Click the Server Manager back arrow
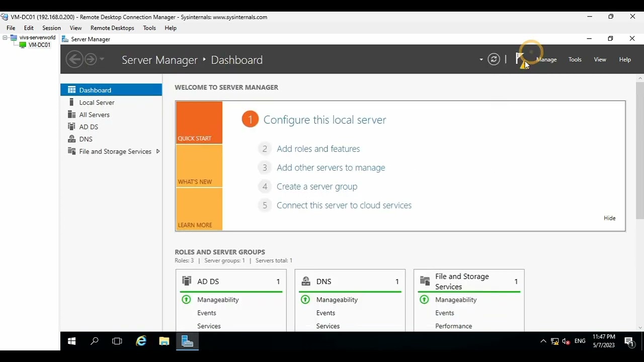Screen dimensions: 644x362 [74, 59]
